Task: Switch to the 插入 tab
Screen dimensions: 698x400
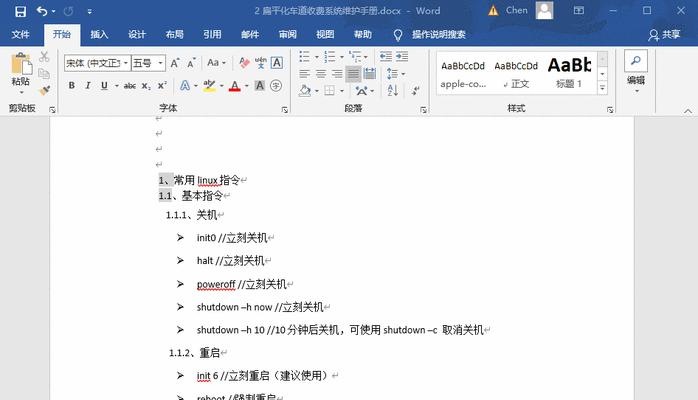Action: (x=99, y=34)
